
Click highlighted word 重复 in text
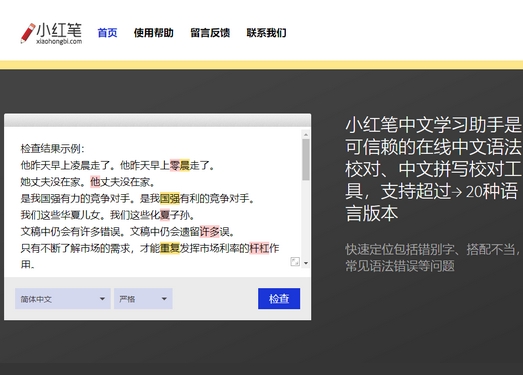(x=170, y=248)
